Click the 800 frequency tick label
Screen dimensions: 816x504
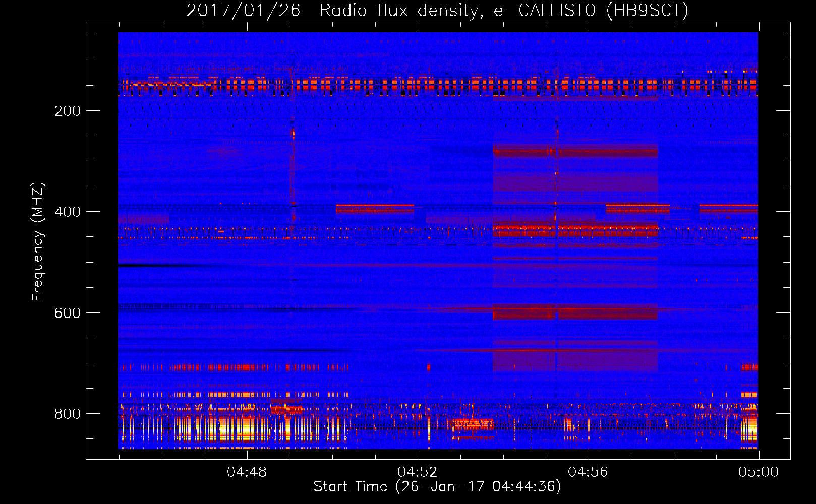68,414
